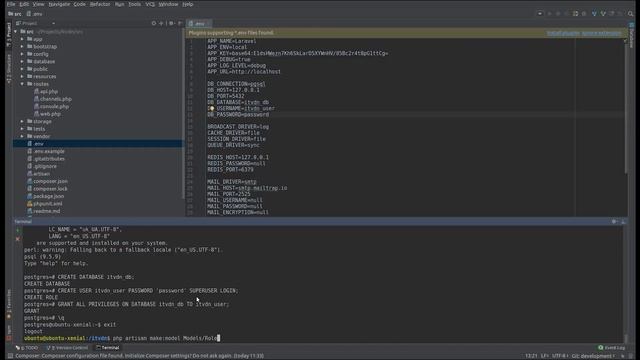Toggle the Favorites tool window strip button
Image resolution: width=640 pixels, height=360 pixels.
point(9,304)
